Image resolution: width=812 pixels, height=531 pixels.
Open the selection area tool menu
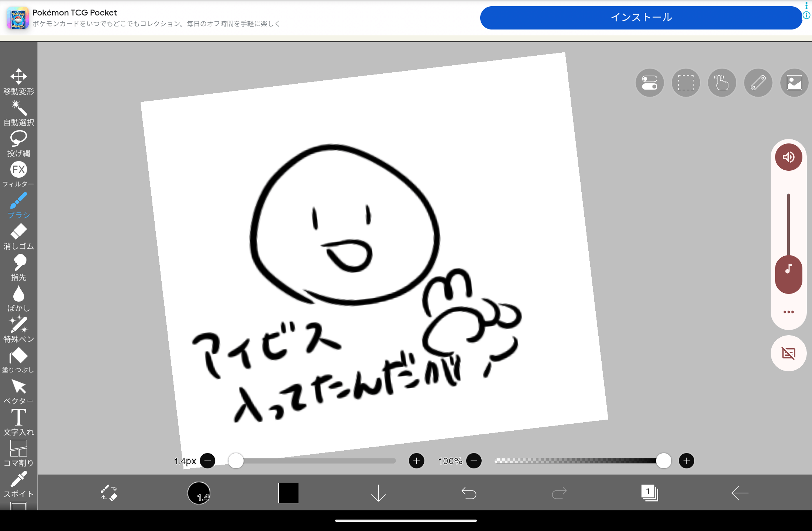tap(686, 83)
